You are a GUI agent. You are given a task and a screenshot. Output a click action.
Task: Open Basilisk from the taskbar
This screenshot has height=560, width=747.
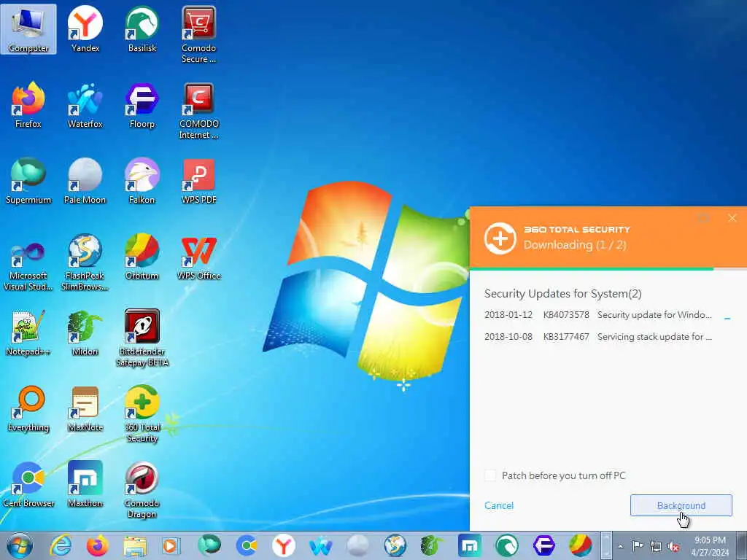click(506, 545)
